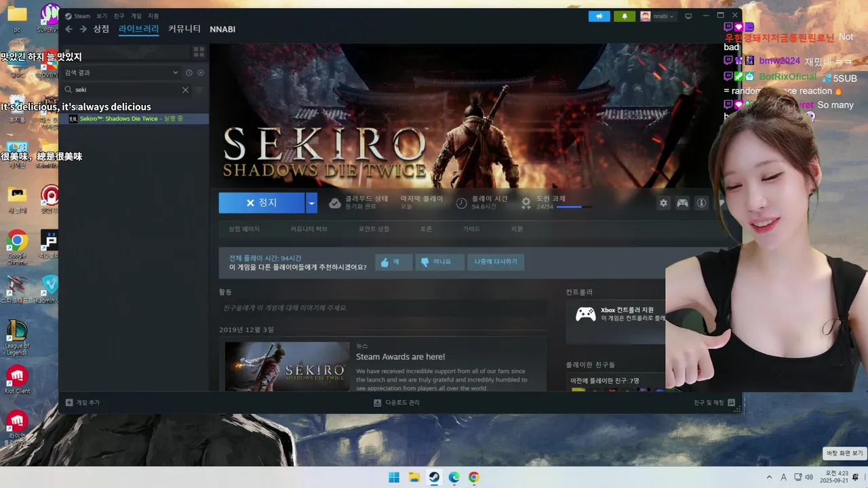The width and height of the screenshot is (868, 488).
Task: Open Windows Start button
Action: [394, 477]
